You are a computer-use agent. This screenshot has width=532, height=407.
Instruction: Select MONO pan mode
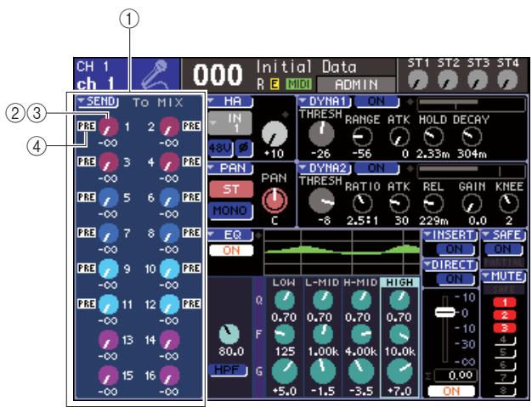230,211
